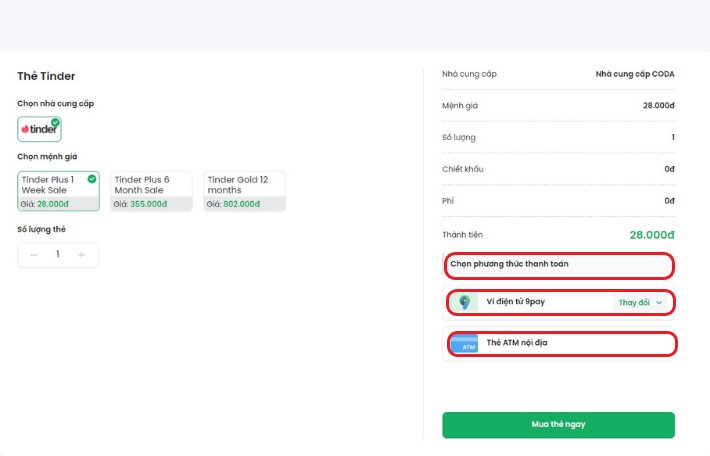Screen dimensions: 710x456
Task: Open the Thay đổi payment dropdown
Action: 640,302
